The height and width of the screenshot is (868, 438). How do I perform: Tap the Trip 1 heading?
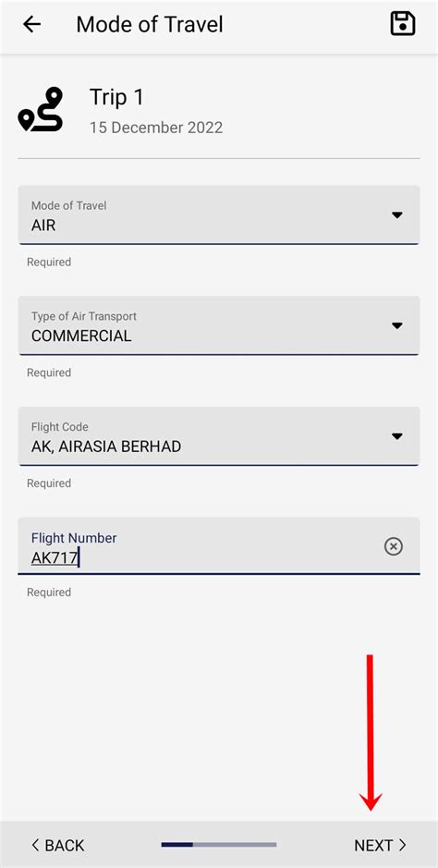pyautogui.click(x=116, y=97)
